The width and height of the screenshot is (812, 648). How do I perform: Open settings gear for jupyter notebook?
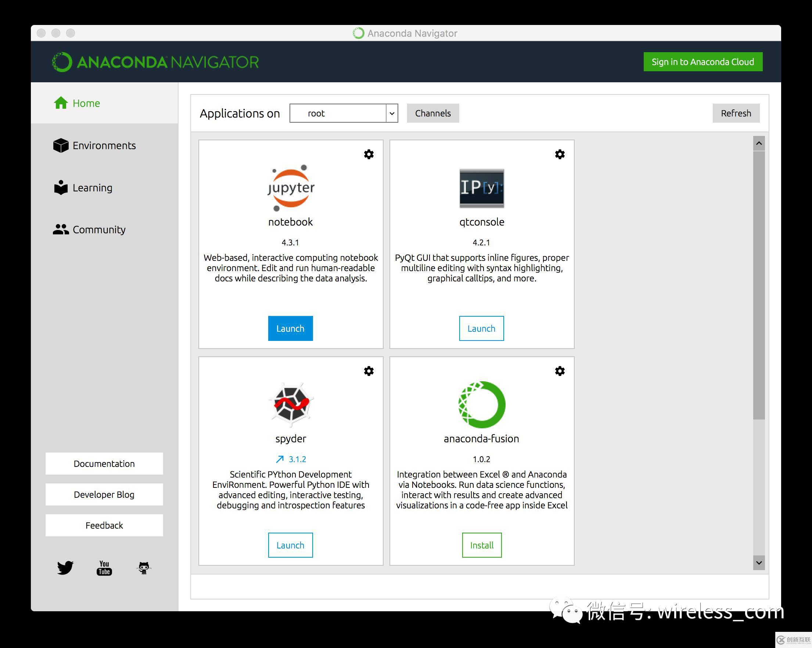(x=369, y=154)
